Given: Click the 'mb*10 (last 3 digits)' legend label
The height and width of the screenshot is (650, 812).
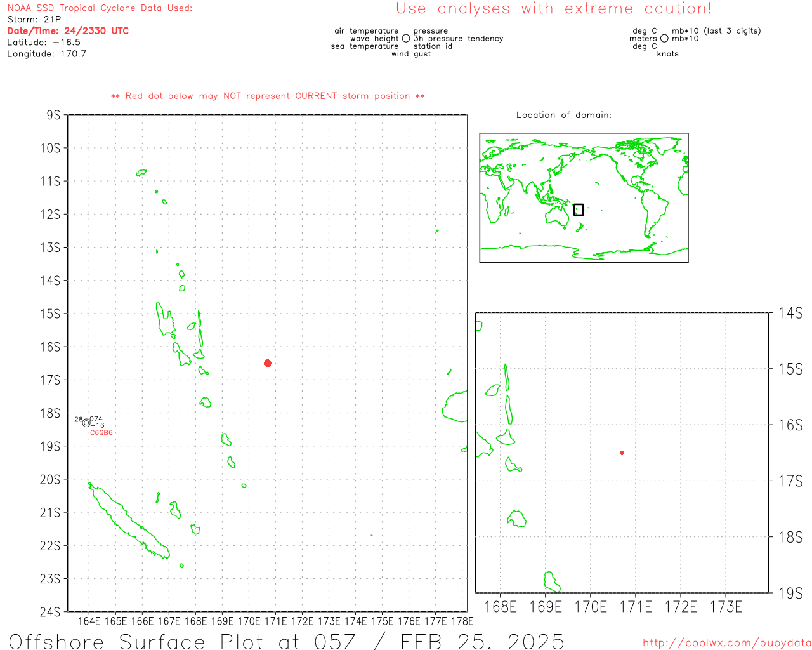Looking at the screenshot, I should tap(716, 31).
